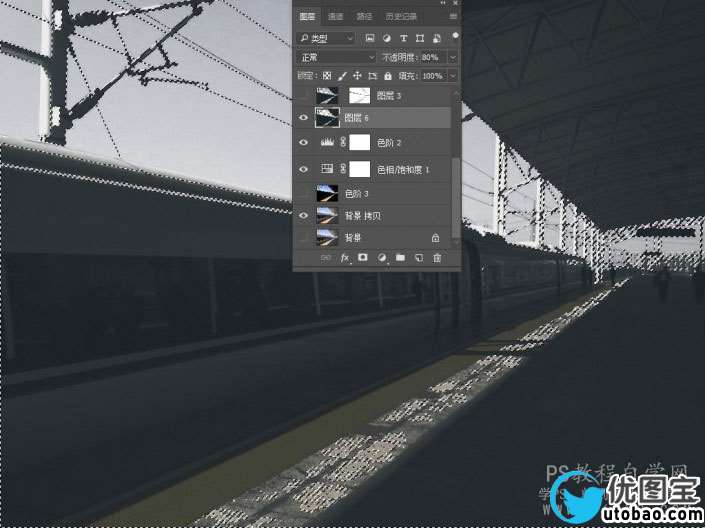The width and height of the screenshot is (705, 528).
Task: Select layer name 图层 6
Action: [x=357, y=118]
